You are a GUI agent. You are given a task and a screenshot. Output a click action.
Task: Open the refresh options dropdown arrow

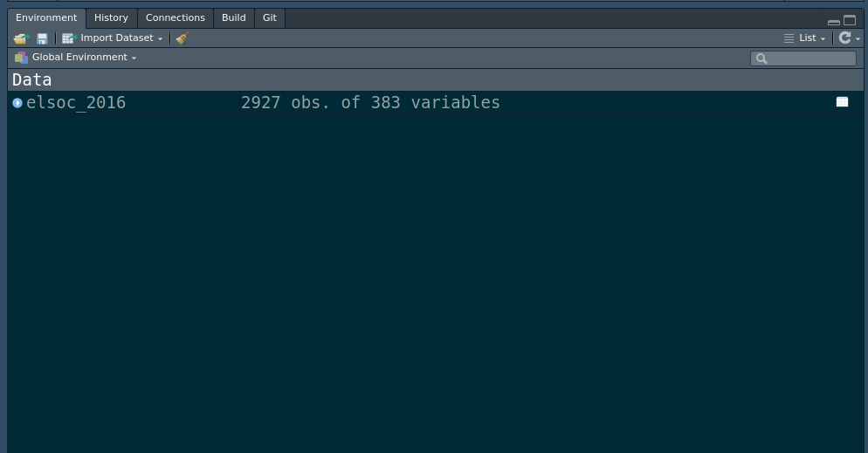[858, 39]
